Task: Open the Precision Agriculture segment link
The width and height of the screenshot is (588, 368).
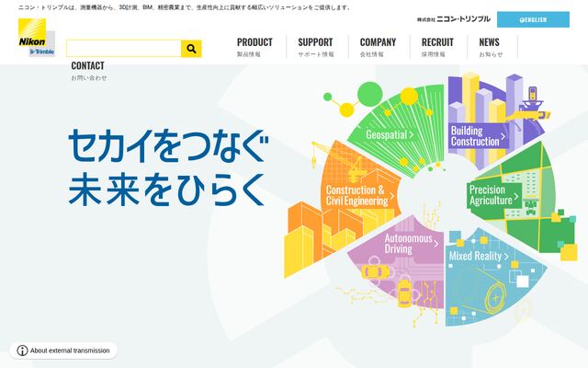Action: click(494, 195)
